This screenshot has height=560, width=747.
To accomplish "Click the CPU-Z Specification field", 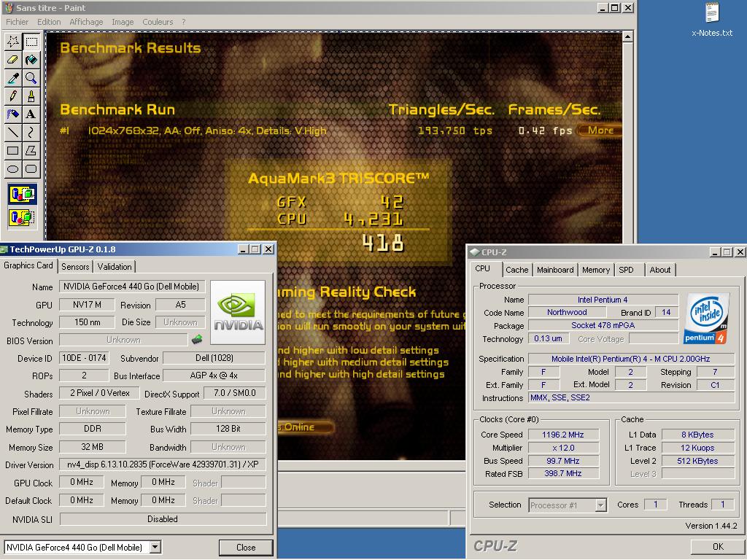I will pyautogui.click(x=631, y=359).
